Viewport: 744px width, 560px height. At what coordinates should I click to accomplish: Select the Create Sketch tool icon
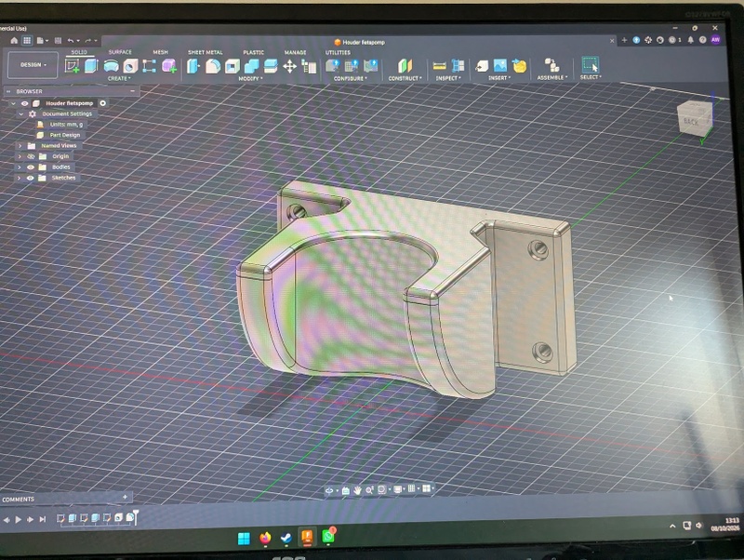click(x=73, y=66)
